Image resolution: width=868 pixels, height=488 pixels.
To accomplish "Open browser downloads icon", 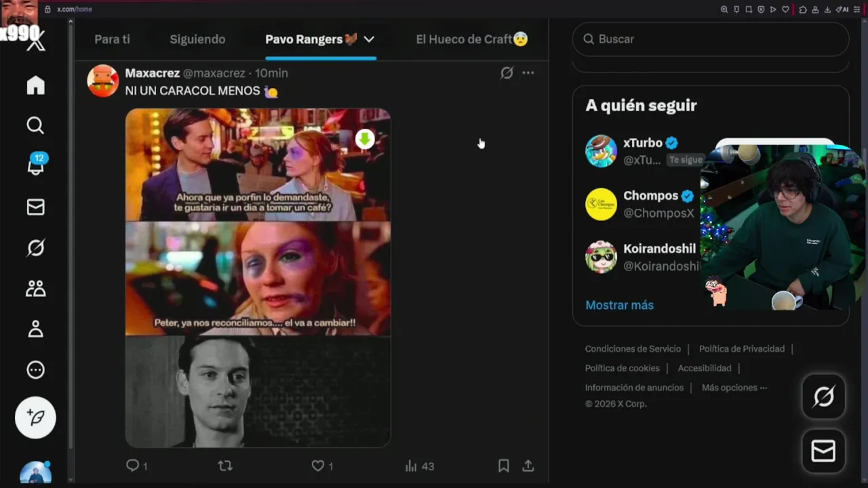I will pos(827,9).
